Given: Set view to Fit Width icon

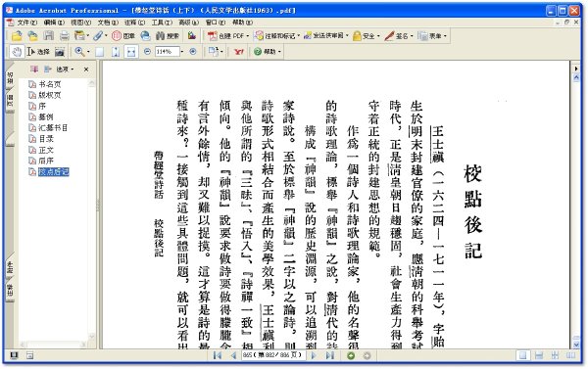Looking at the screenshot, I should tap(131, 52).
